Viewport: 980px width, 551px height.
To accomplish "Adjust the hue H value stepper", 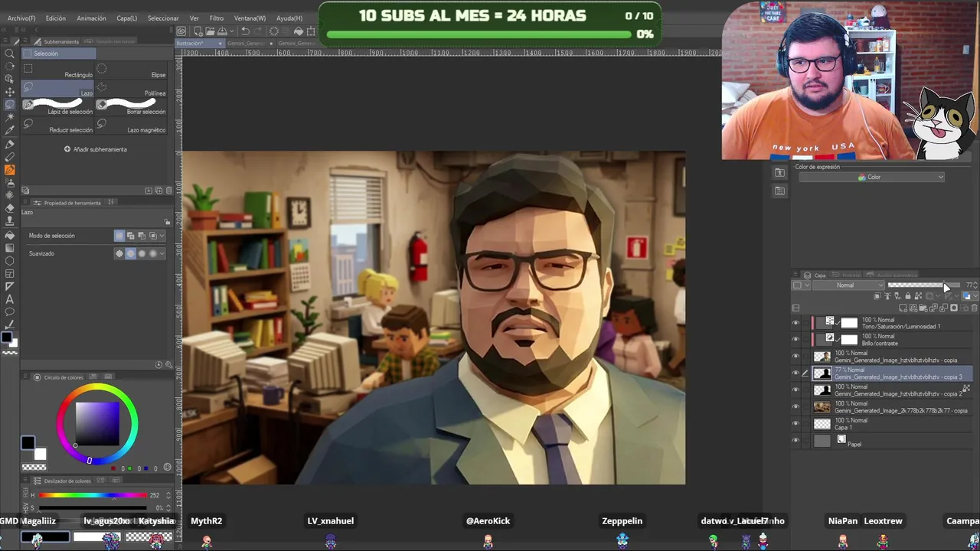I will point(168,495).
